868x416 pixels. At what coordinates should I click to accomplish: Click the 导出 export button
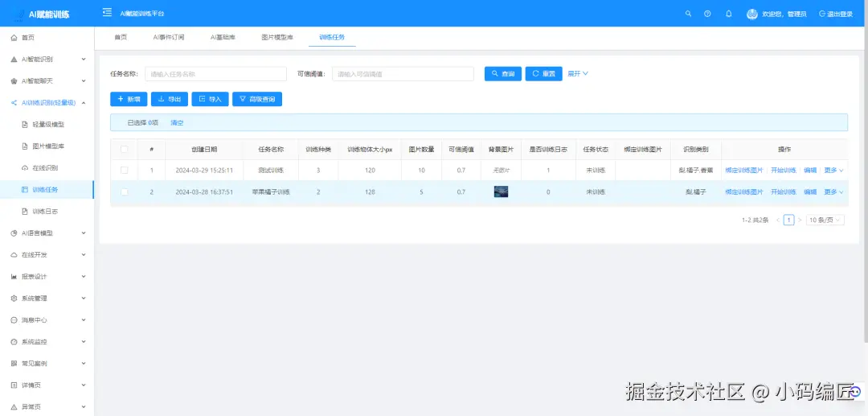pyautogui.click(x=170, y=99)
